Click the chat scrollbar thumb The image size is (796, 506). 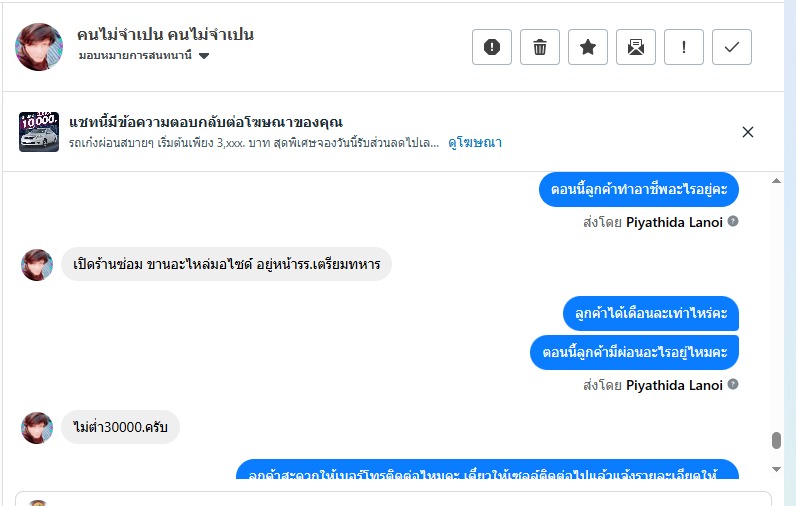[x=776, y=441]
